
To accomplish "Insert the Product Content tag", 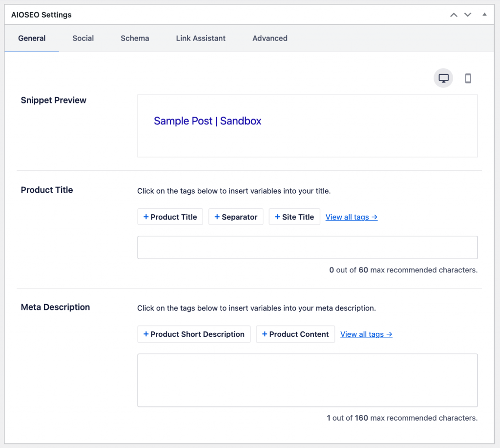I will [295, 334].
